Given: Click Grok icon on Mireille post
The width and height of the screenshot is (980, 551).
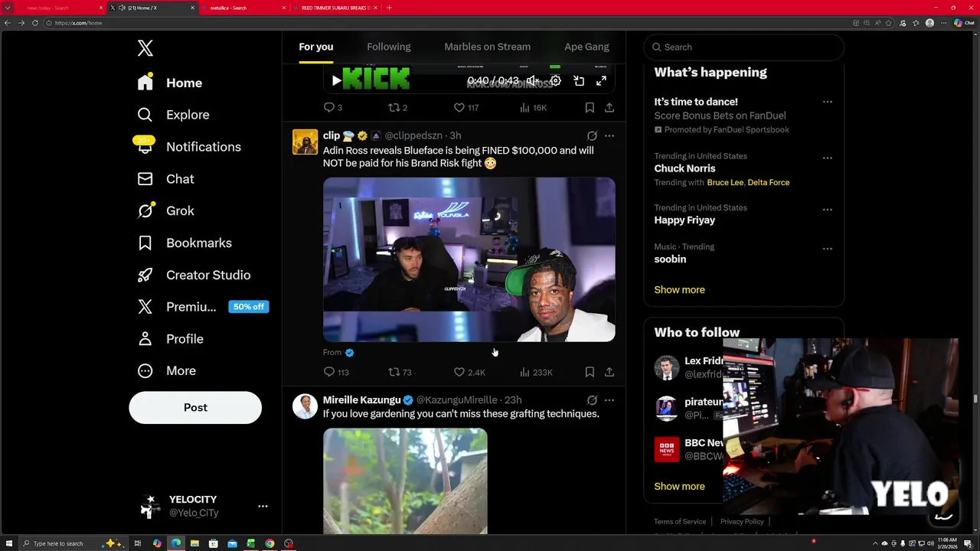Looking at the screenshot, I should 592,400.
